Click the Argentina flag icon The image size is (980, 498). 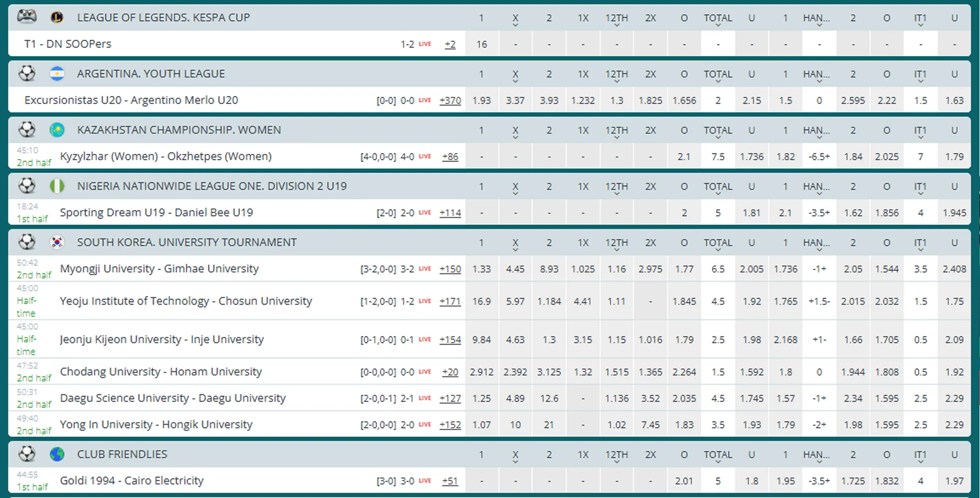click(57, 74)
